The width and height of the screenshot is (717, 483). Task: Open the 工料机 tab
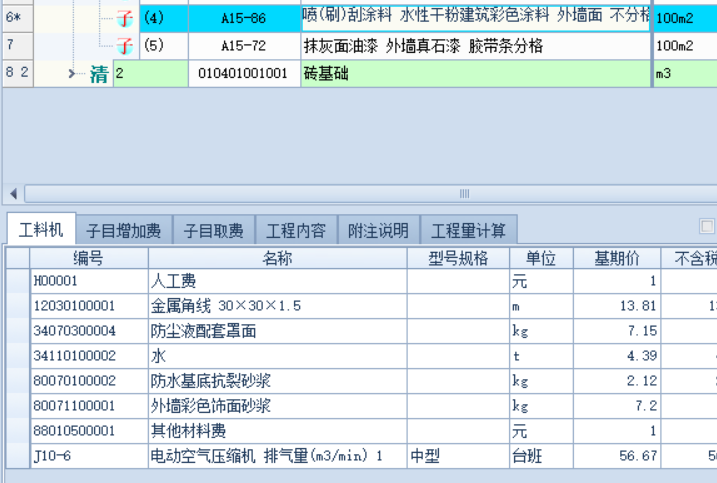[41, 229]
